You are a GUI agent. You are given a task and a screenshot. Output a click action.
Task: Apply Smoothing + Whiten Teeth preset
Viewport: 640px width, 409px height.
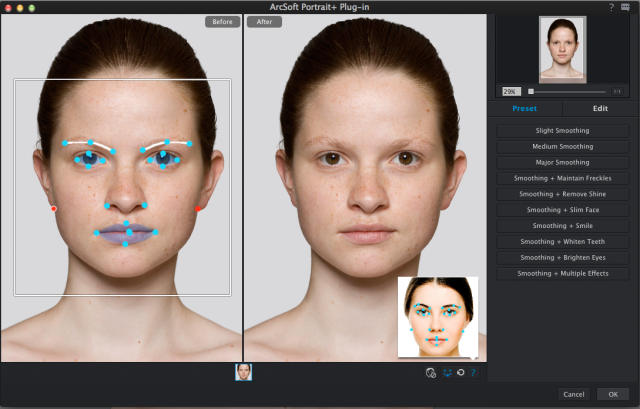(x=562, y=242)
